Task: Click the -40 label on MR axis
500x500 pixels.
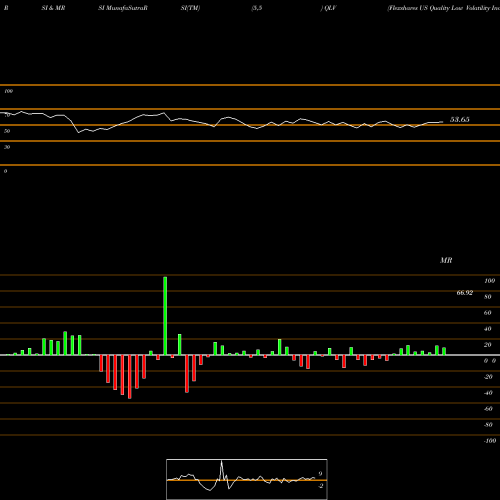Action: click(x=488, y=393)
